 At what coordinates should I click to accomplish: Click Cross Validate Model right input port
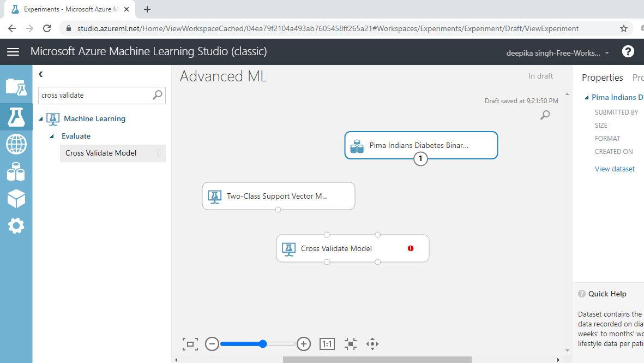click(x=377, y=235)
